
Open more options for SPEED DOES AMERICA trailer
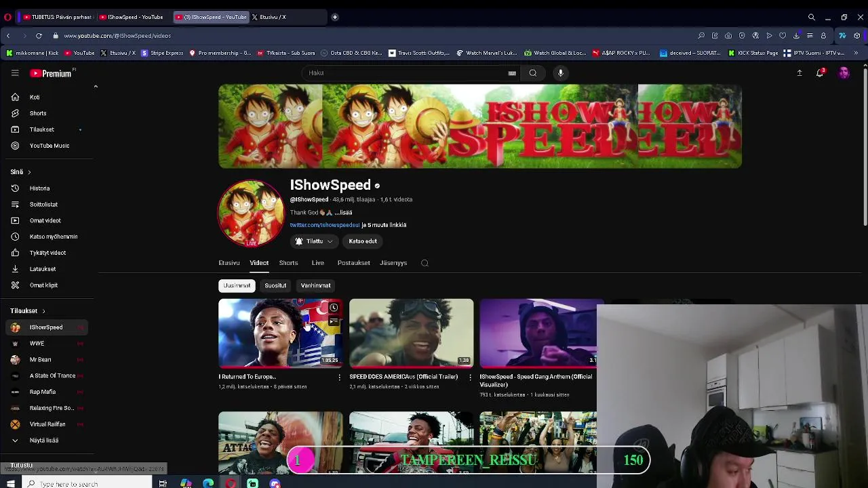point(470,378)
